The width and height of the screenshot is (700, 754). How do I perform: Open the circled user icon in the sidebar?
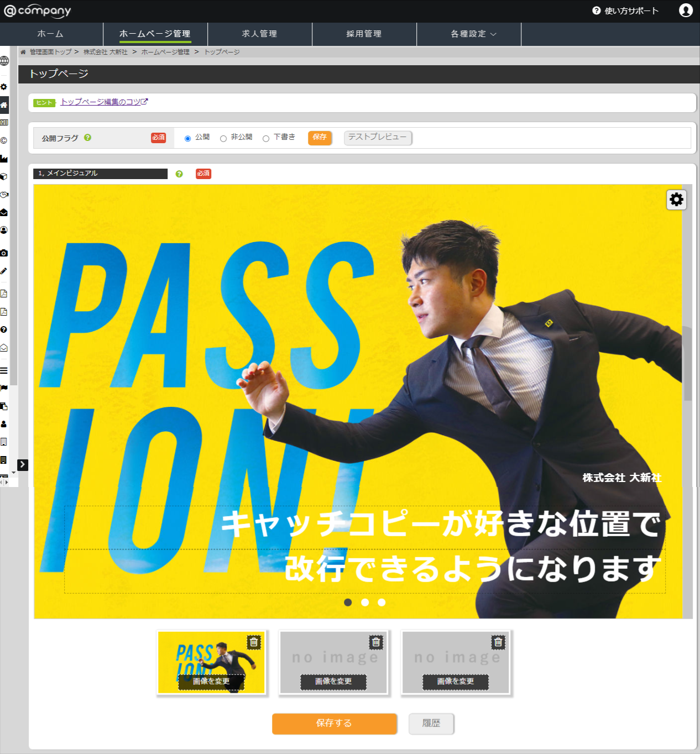coord(4,230)
